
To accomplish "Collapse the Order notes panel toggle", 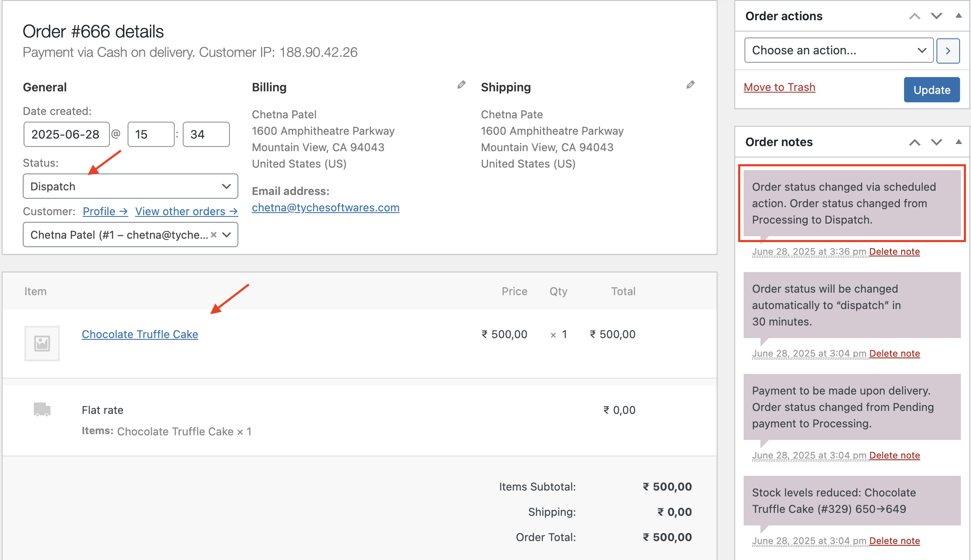I will [959, 141].
